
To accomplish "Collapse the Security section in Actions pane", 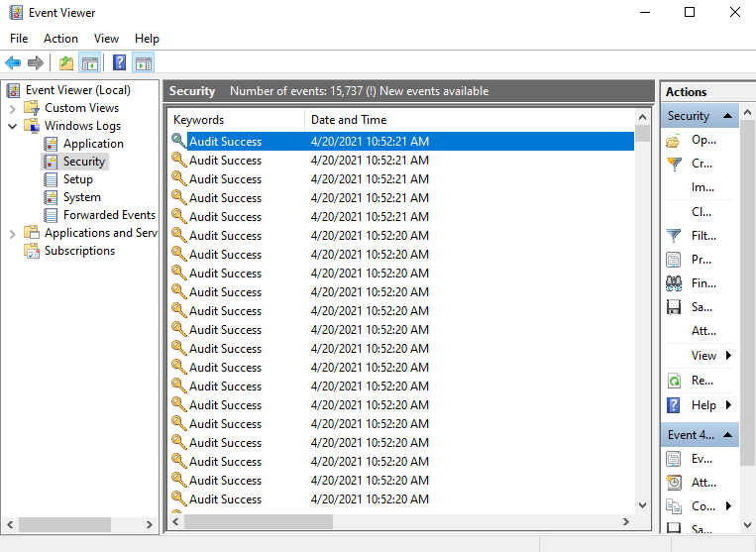I will 728,116.
